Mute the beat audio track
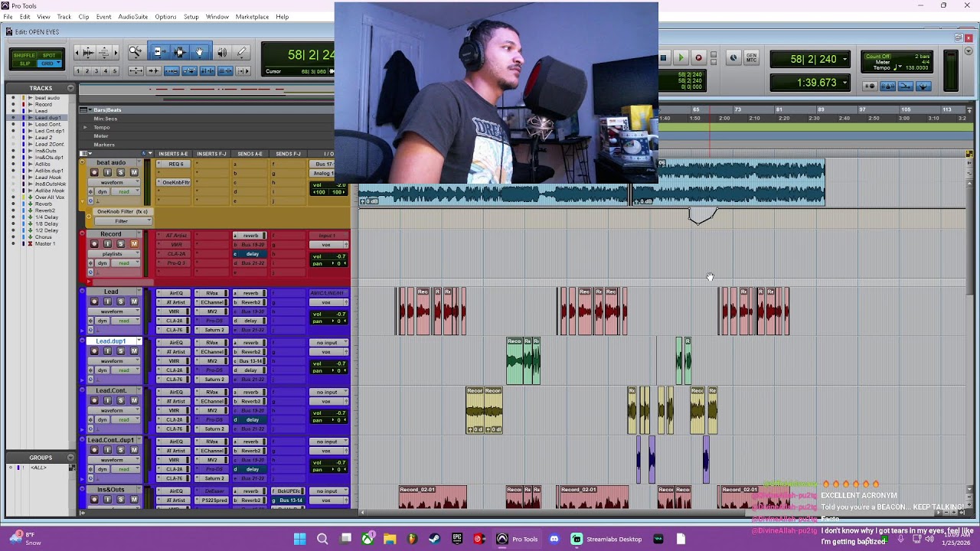The width and height of the screenshot is (980, 551). click(x=134, y=172)
